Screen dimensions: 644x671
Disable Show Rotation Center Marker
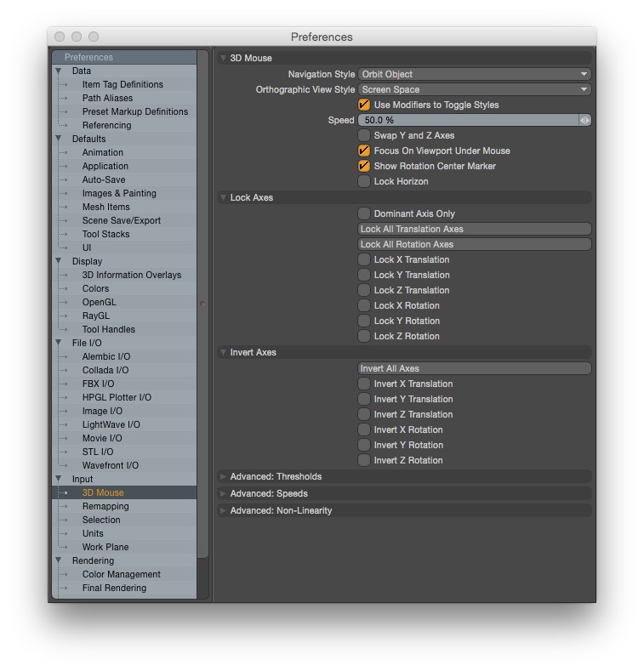pos(364,167)
